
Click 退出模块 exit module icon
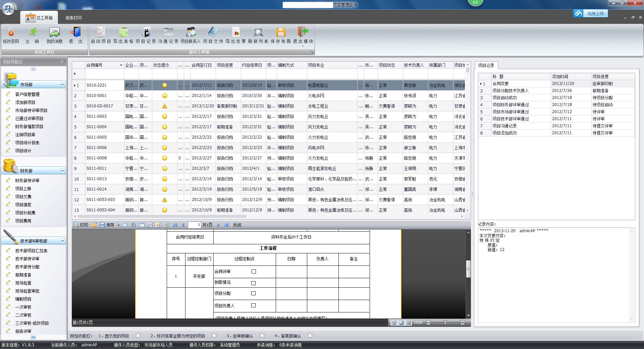pos(303,33)
